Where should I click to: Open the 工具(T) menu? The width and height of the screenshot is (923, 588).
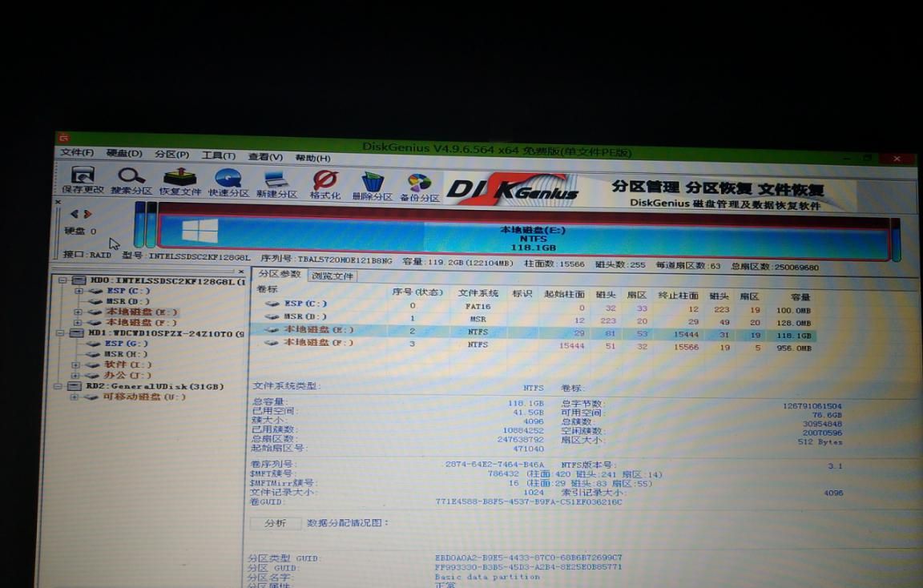click(216, 157)
